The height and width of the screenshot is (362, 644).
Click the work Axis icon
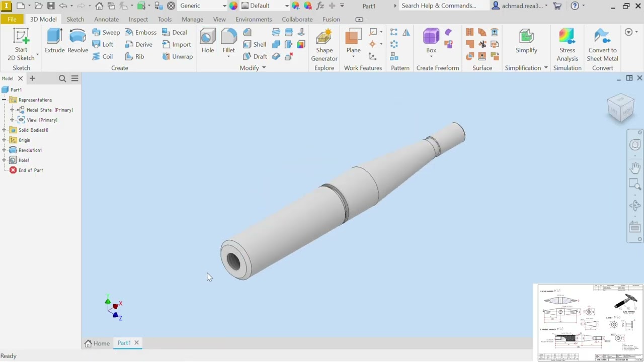373,32
